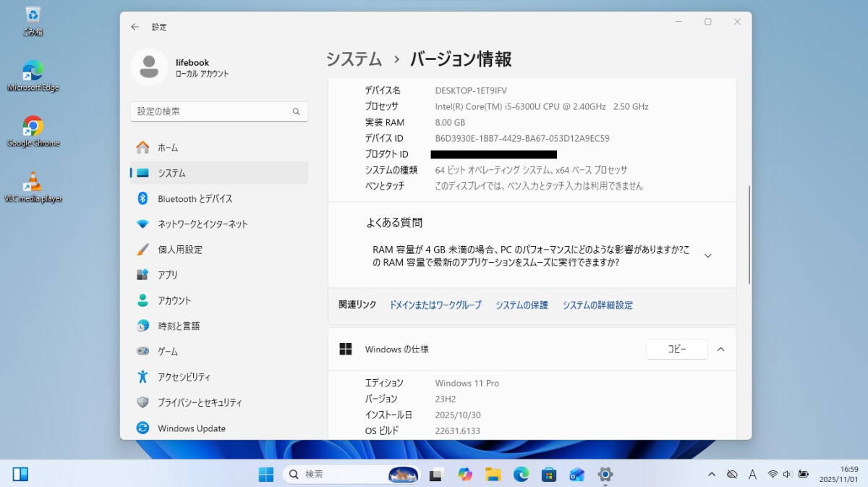Open 個人用設定 personalization page
The image size is (868, 487).
point(179,250)
